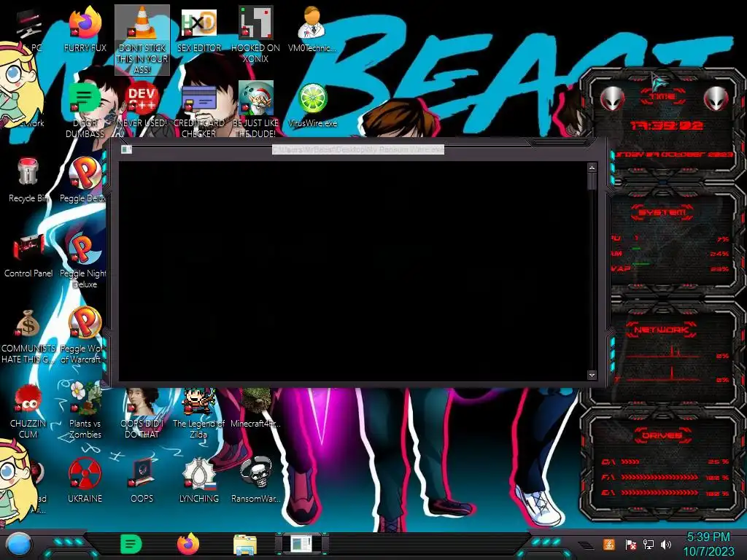Viewport: 747px width, 560px height.
Task: Click the right alien head on TIME widget
Action: point(716,99)
